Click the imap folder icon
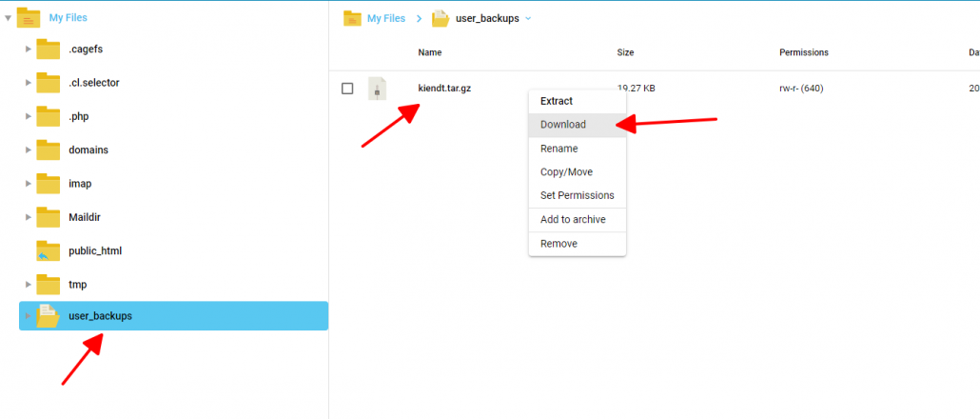The image size is (980, 419). tap(49, 184)
